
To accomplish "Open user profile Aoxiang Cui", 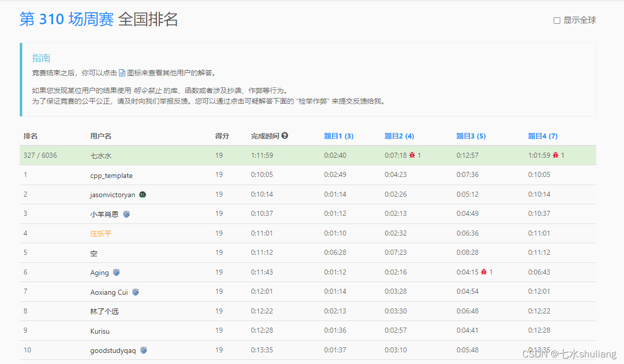I will (x=109, y=292).
